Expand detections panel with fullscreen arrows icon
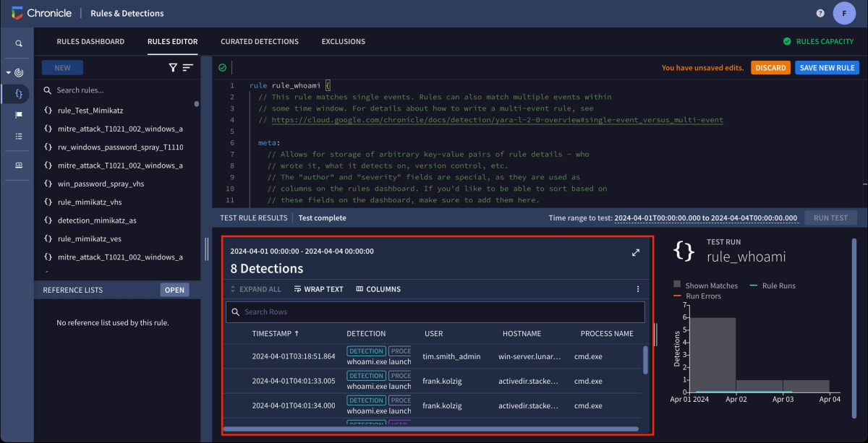The width and height of the screenshot is (868, 443). click(x=636, y=252)
